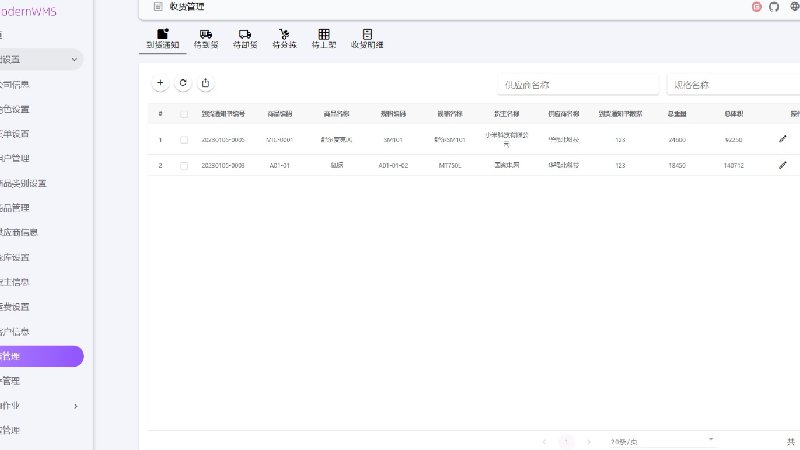Click the total volume column header
This screenshot has height=450, width=800.
tap(733, 114)
